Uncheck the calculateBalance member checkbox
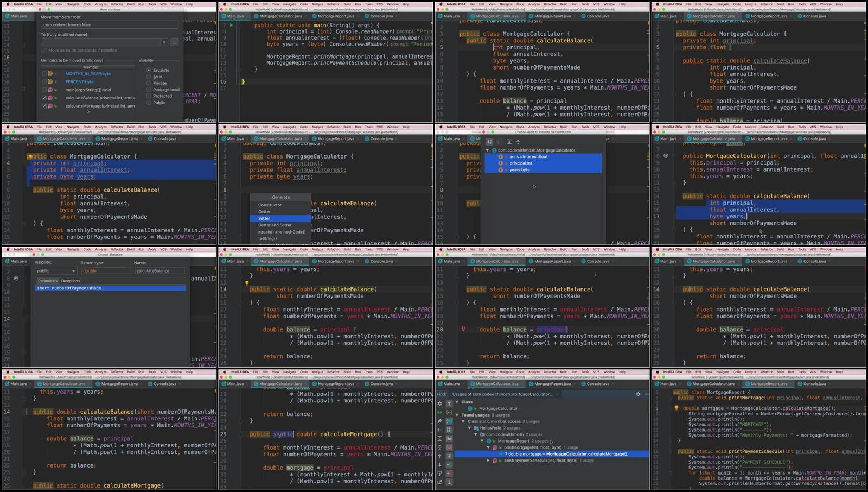This screenshot has width=868, height=492. (x=44, y=98)
